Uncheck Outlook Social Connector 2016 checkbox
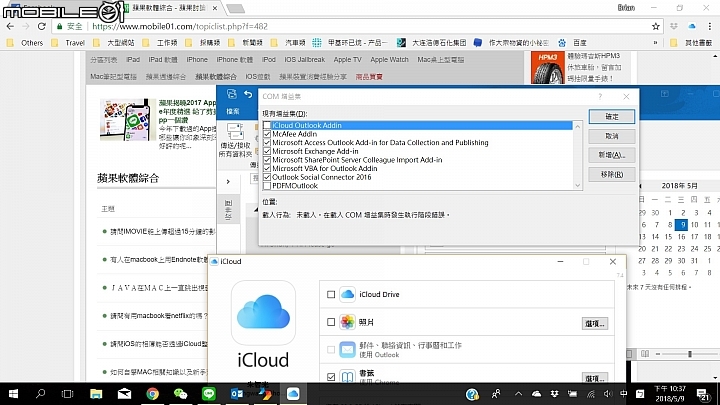The image size is (720, 405). [x=267, y=177]
